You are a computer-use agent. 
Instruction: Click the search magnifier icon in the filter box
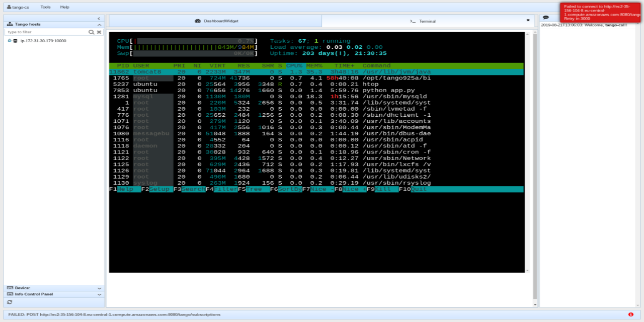point(91,32)
